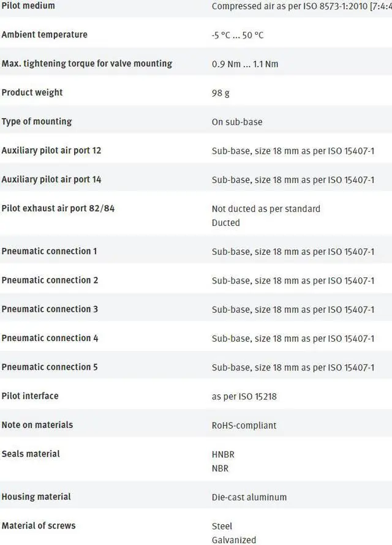Screen dimensions: 392x545
Task: Click the Material of screws label
Action: pyautogui.click(x=39, y=525)
